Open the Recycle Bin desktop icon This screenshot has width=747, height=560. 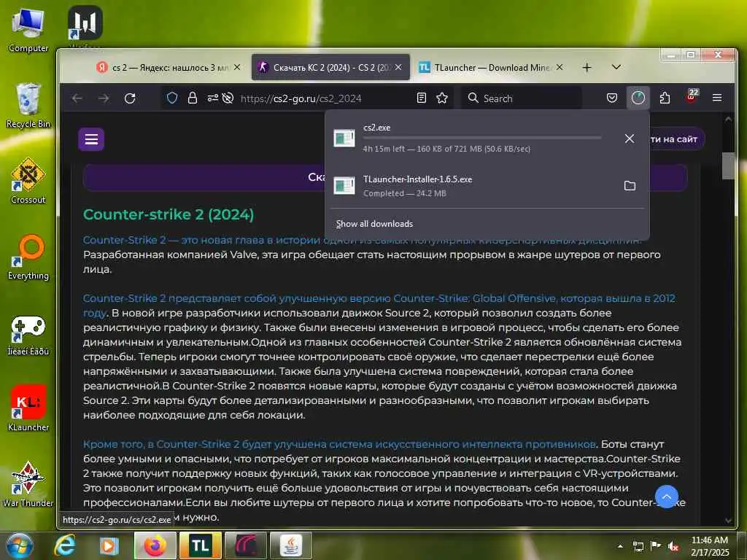point(28,106)
